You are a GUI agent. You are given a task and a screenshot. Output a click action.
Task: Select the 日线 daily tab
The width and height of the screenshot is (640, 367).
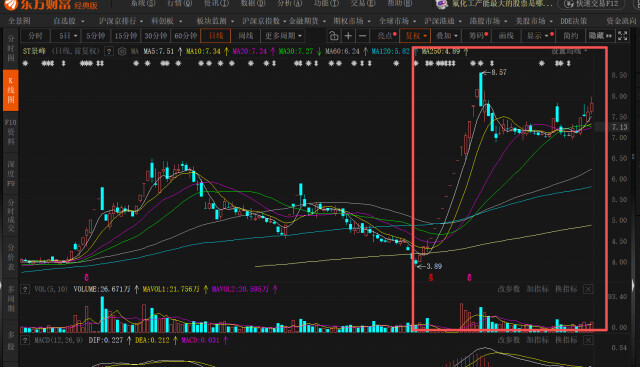pos(216,36)
